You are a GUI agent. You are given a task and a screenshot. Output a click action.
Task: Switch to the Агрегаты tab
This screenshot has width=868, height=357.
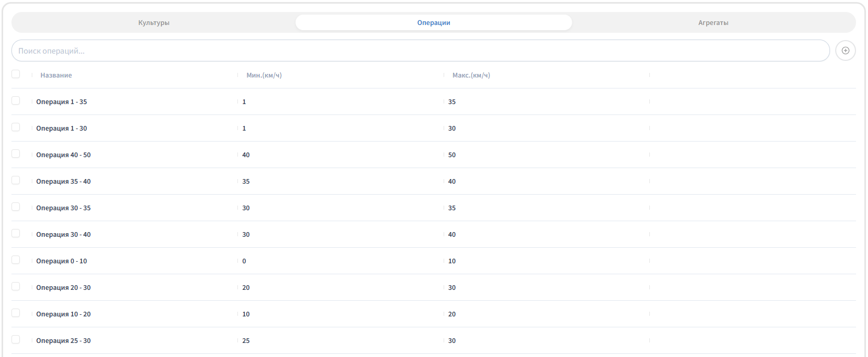coord(713,22)
